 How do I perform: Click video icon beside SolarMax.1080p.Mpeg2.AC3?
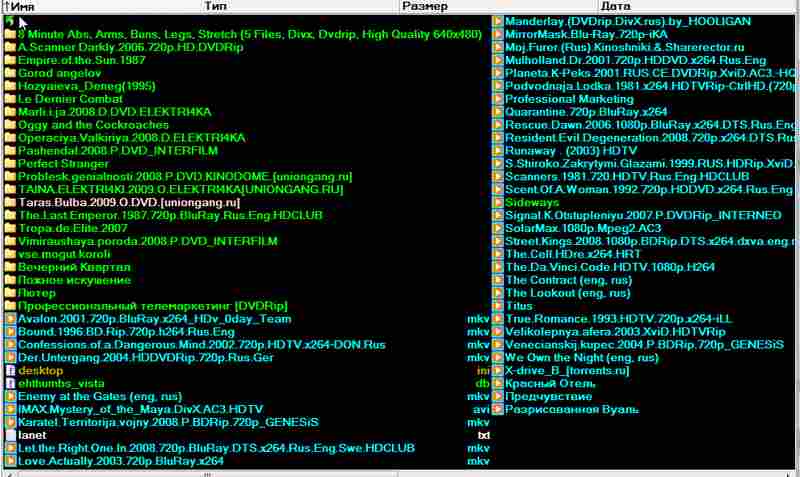tap(497, 228)
